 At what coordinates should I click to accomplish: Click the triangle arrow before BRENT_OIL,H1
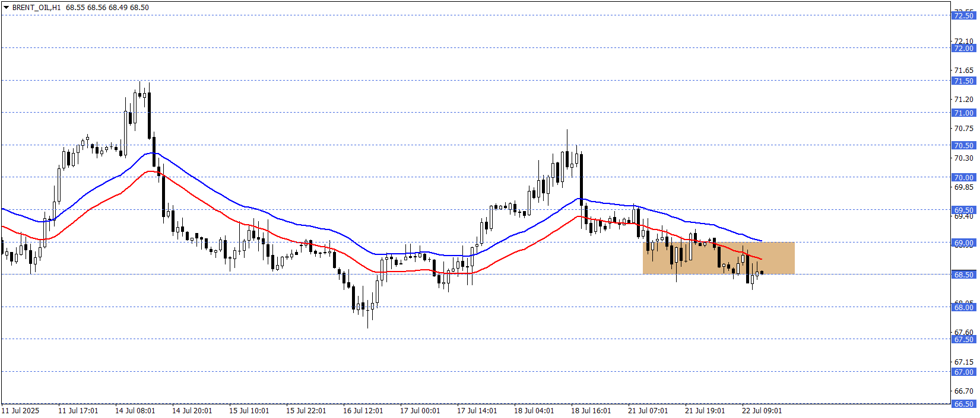[6, 8]
